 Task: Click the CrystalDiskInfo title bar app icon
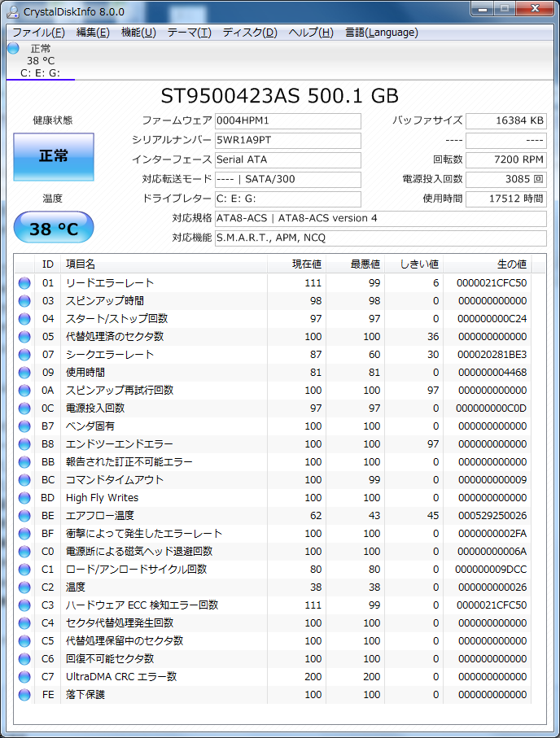[x=12, y=11]
